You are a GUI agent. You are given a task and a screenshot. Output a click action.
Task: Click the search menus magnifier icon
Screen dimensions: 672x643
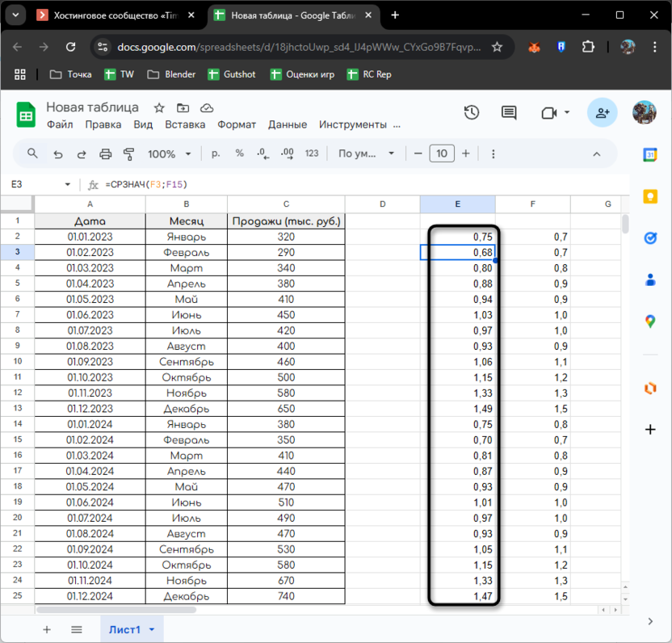33,153
